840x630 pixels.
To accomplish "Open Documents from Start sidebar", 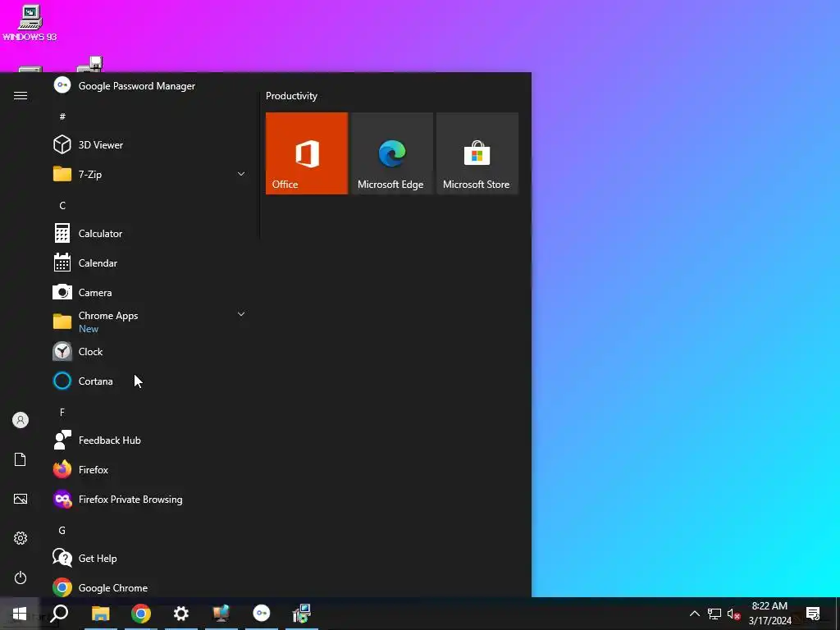I will [x=21, y=459].
